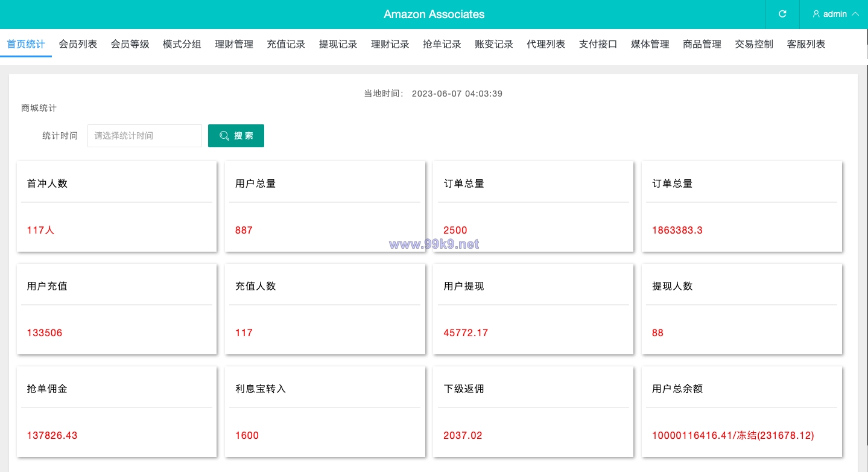The image size is (868, 472).
Task: Click the 首冲人数 card title
Action: (x=47, y=183)
